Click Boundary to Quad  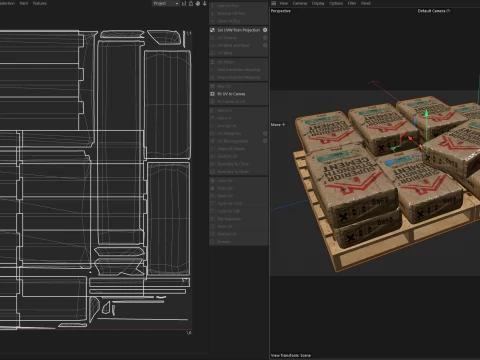[233, 172]
